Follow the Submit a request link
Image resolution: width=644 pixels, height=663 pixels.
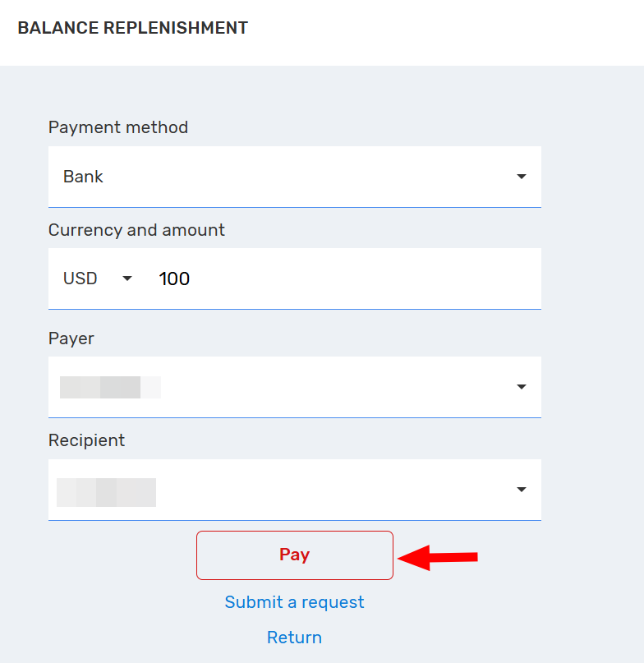(294, 602)
